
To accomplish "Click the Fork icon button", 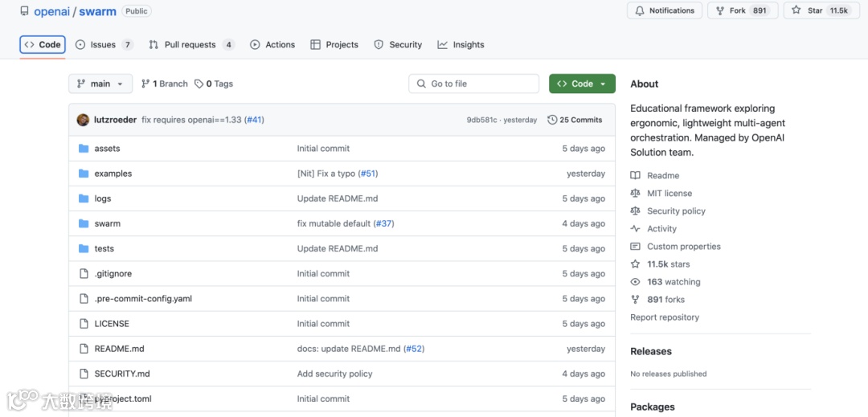I will (x=719, y=10).
